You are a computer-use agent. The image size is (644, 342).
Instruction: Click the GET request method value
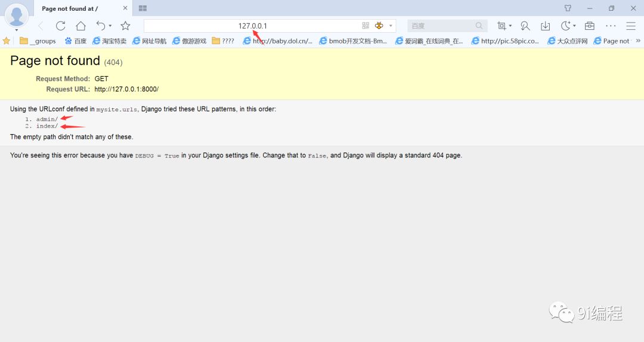click(x=101, y=79)
